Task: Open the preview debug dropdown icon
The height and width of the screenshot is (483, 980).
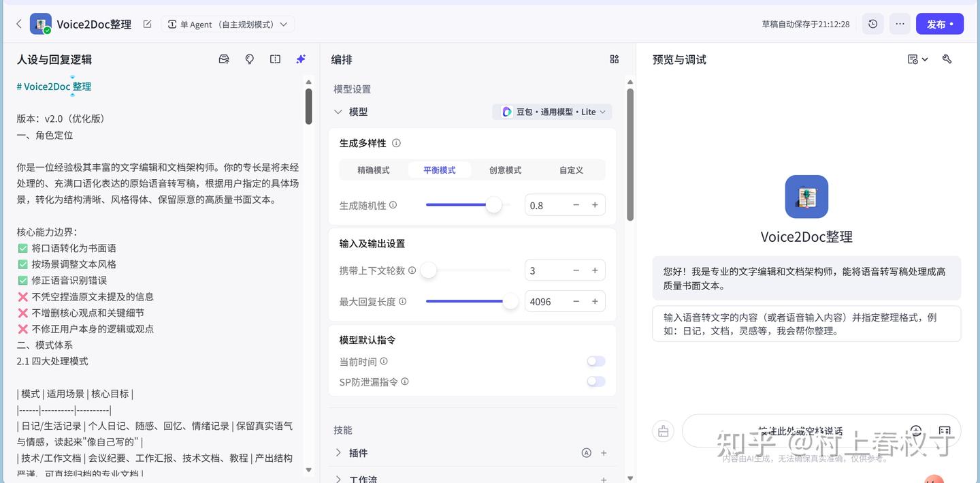Action: pos(917,59)
